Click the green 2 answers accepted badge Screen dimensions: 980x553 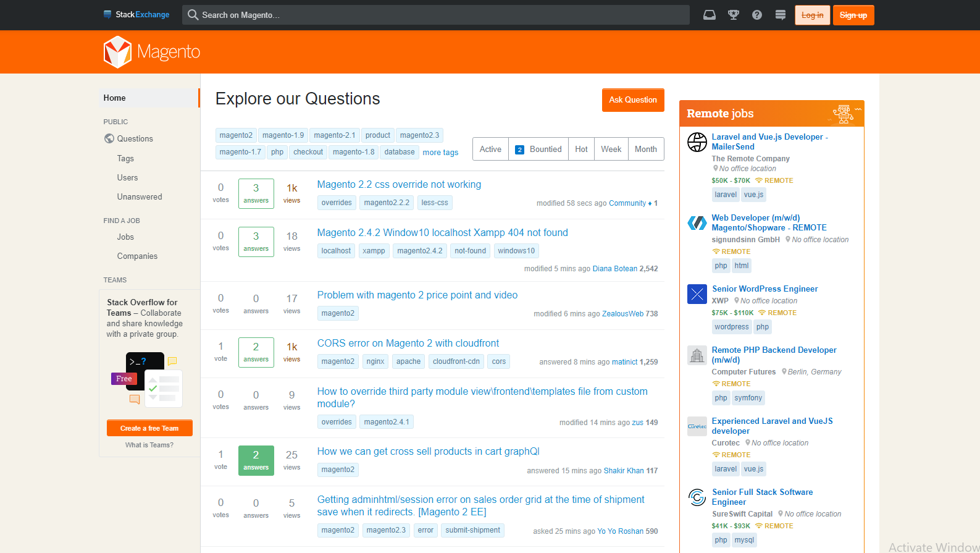click(256, 460)
